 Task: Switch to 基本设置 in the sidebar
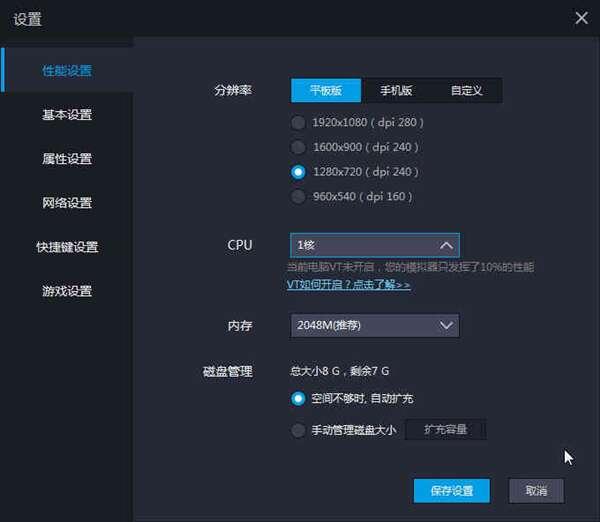67,115
